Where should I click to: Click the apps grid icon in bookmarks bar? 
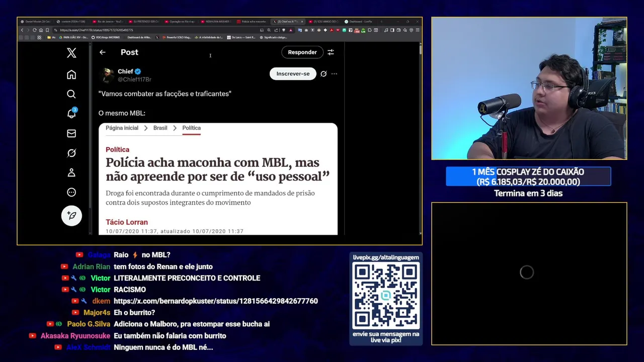click(x=39, y=37)
